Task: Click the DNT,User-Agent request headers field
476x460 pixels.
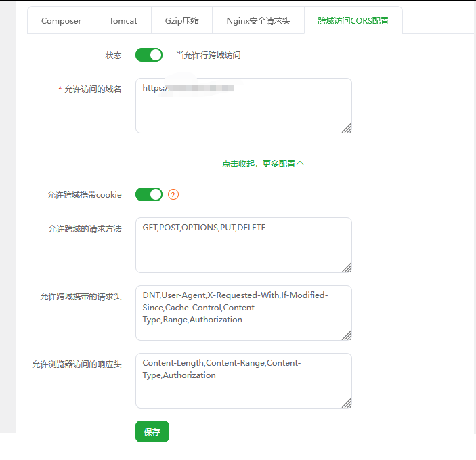Action: 243,312
